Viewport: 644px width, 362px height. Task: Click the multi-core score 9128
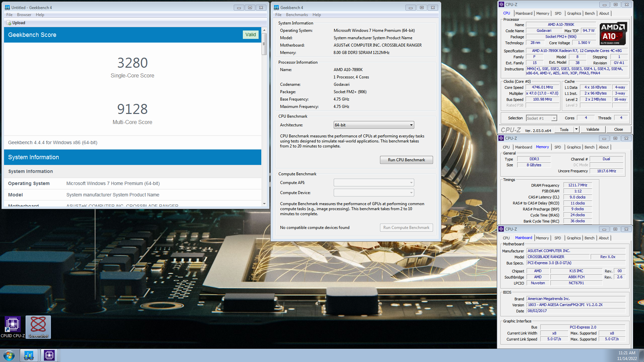(132, 109)
